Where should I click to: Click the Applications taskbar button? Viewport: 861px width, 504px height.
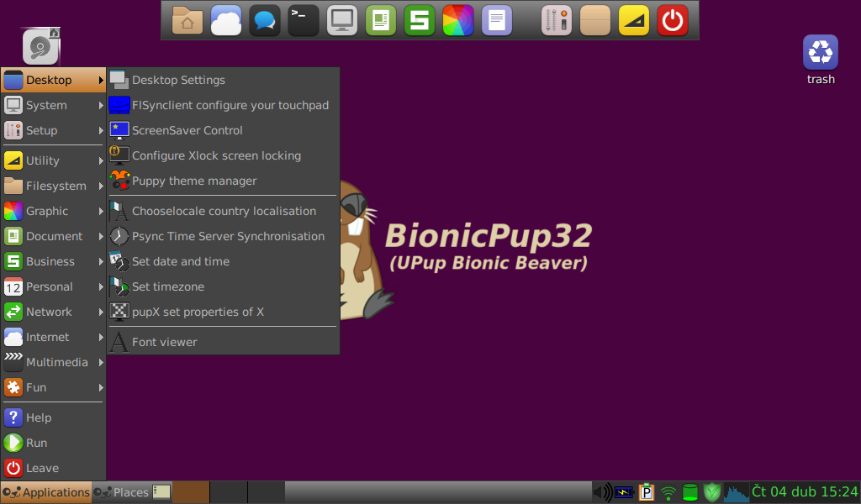tap(46, 492)
